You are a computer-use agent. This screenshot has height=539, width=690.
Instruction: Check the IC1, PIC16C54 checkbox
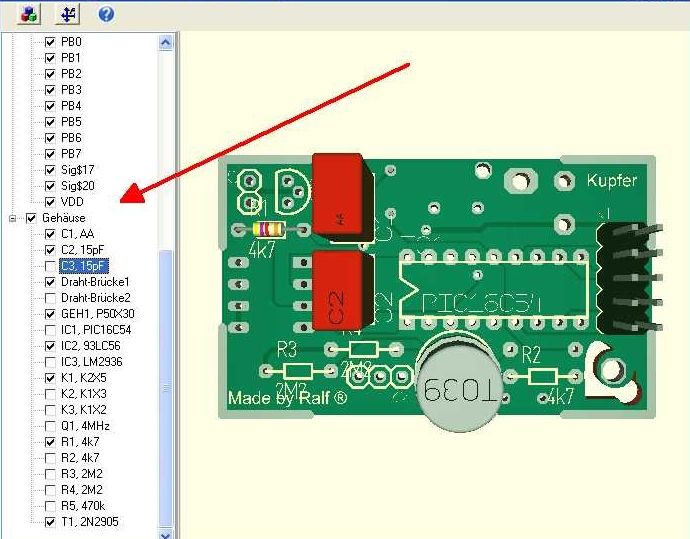[x=50, y=330]
